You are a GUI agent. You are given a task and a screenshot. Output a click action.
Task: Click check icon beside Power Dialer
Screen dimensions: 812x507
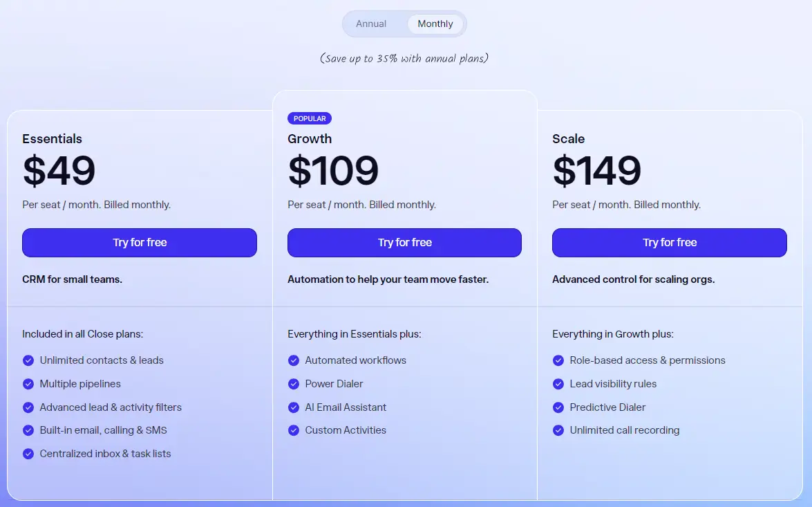(x=294, y=384)
